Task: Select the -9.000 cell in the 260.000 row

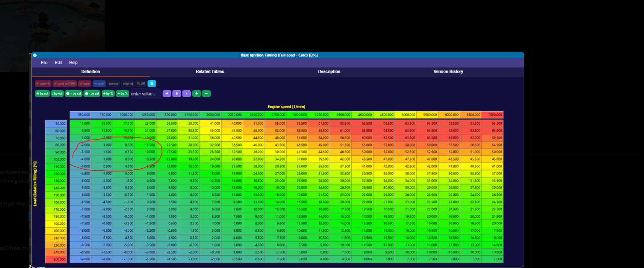Action: (x=80, y=259)
